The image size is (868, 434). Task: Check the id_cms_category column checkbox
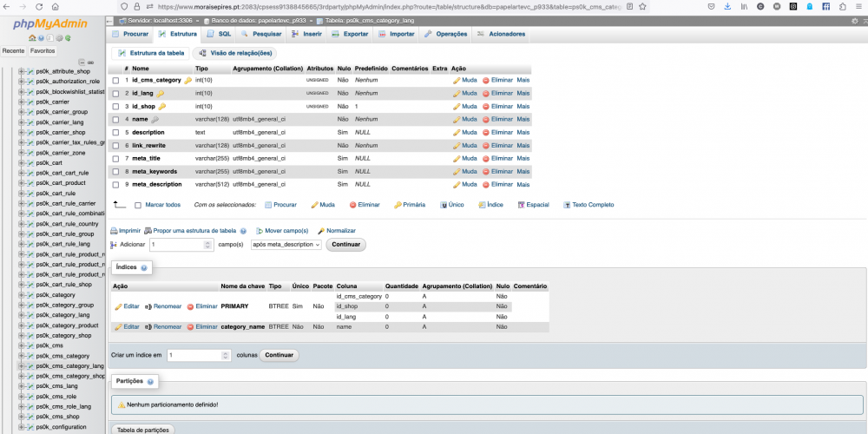click(115, 80)
